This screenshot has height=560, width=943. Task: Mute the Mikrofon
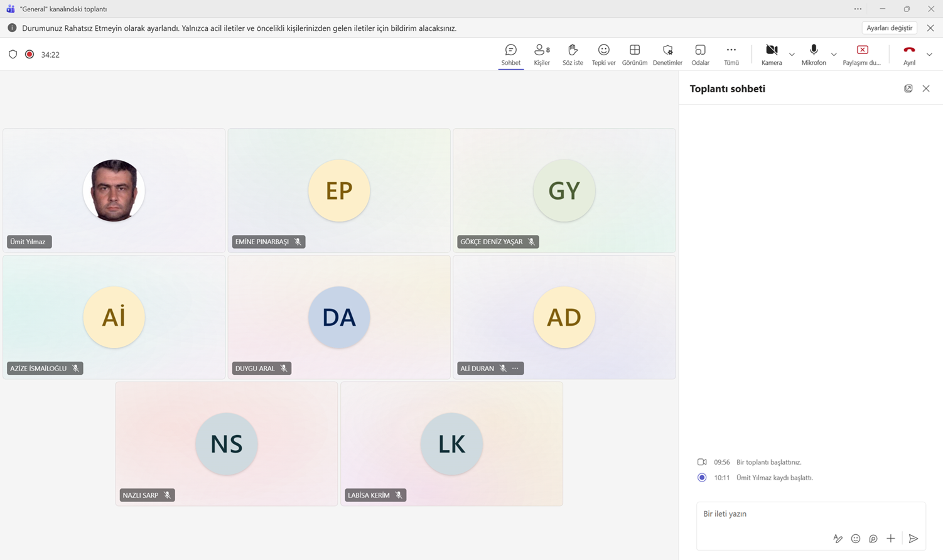point(814,55)
